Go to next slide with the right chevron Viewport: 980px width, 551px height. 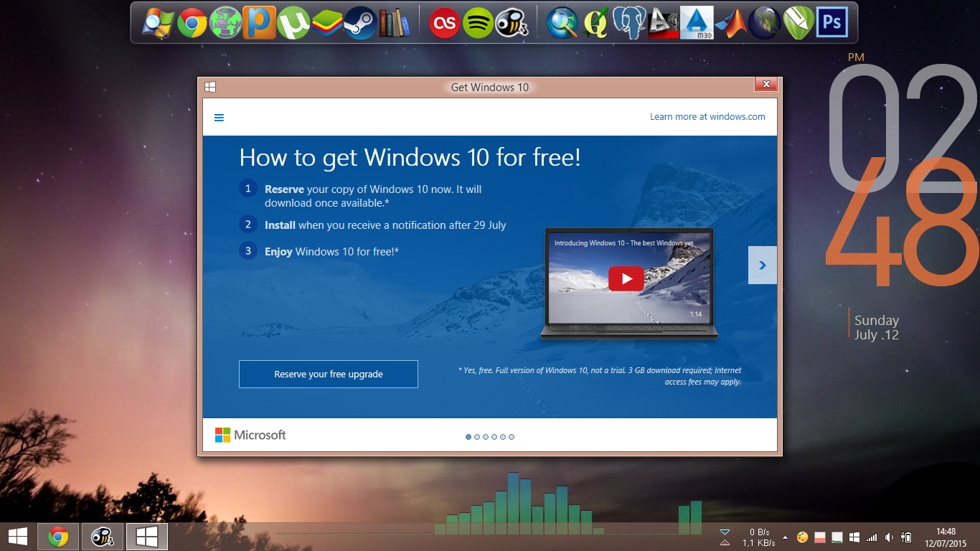(763, 265)
